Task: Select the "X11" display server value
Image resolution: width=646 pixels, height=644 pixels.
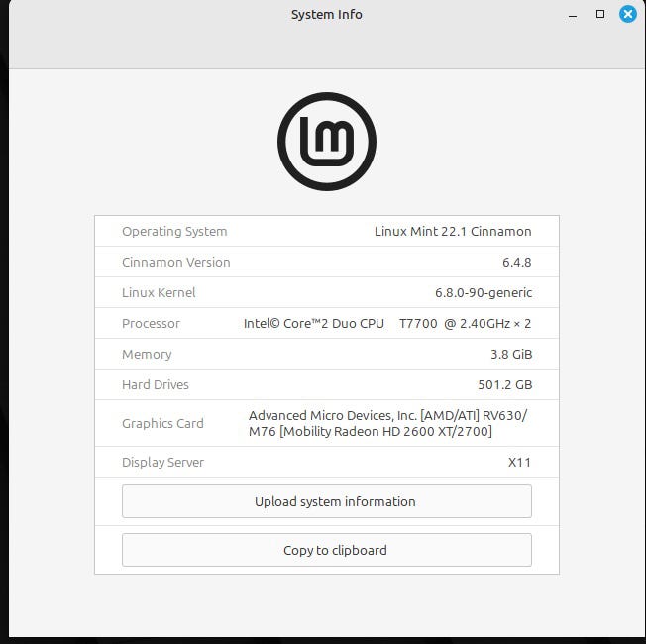Action: pos(519,463)
